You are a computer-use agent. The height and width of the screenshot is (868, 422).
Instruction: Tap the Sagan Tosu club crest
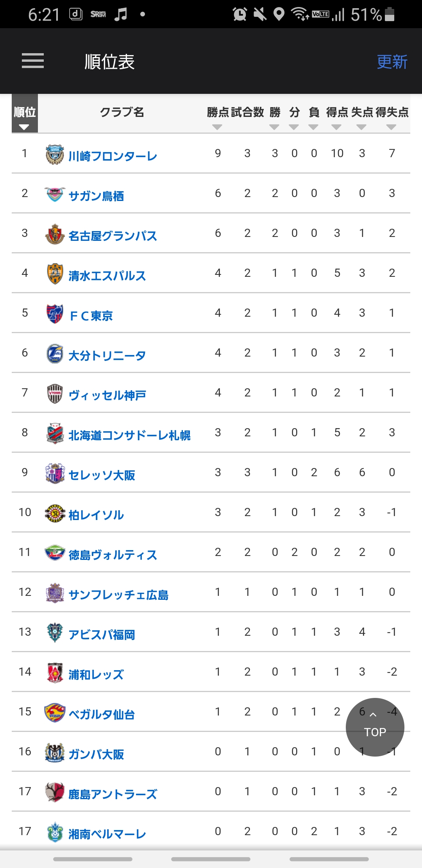coord(54,194)
